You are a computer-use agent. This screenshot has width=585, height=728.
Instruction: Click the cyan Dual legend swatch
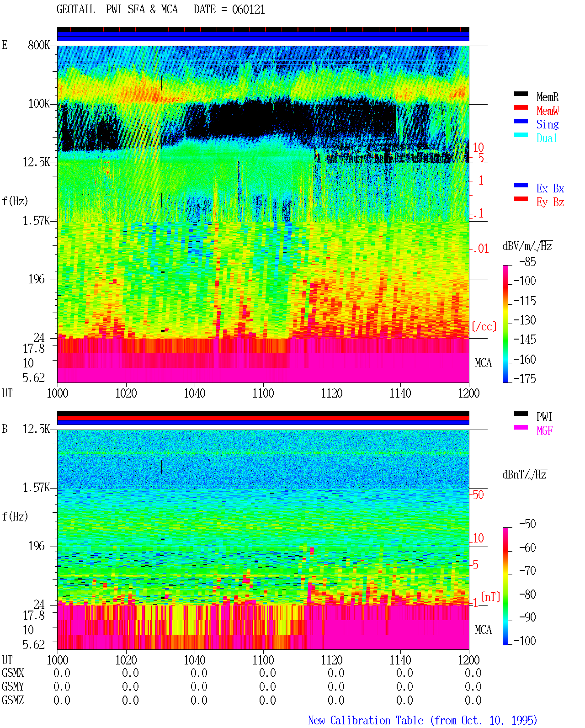[521, 135]
